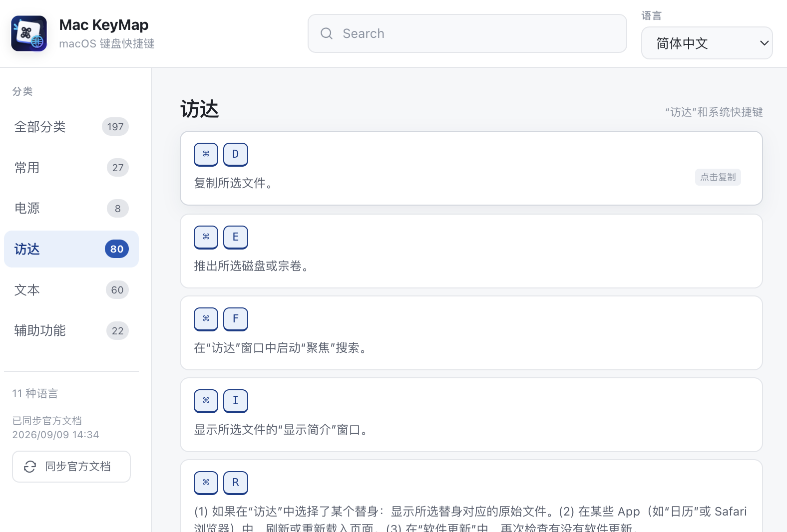Click the 8 count badge
Screen dimensions: 787x532
pos(118,209)
